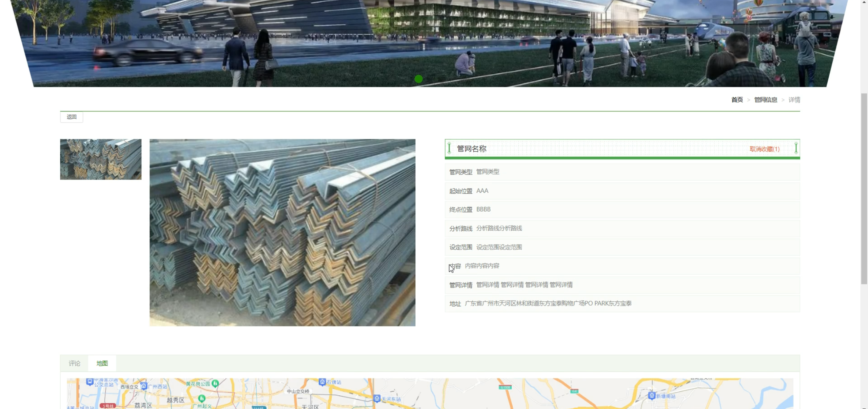
Task: Click the 石牌站 station icon on map
Action: (x=322, y=382)
